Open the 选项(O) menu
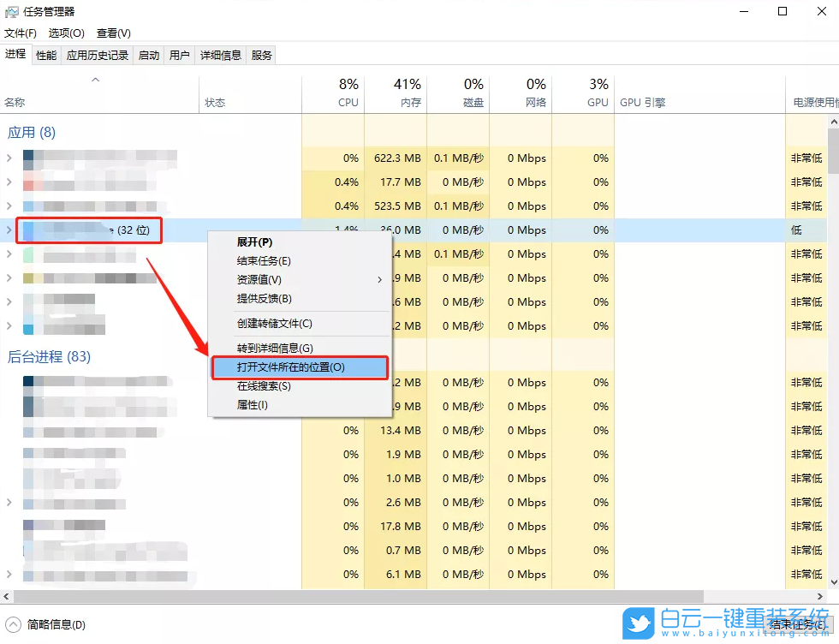839x644 pixels. (x=65, y=33)
